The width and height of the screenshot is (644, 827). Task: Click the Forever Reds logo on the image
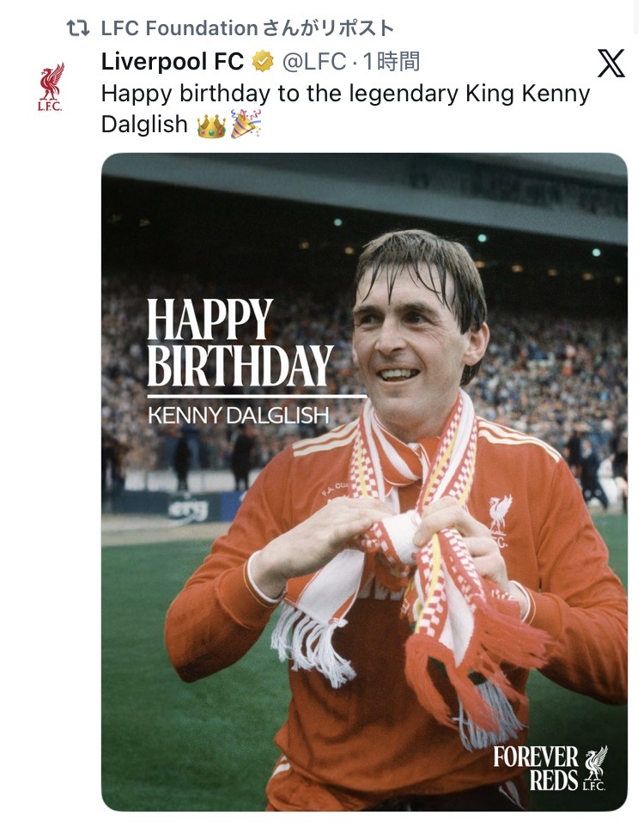pyautogui.click(x=550, y=767)
